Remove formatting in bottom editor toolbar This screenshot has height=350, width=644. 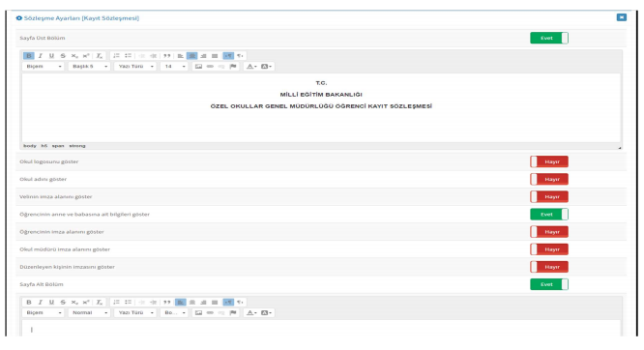coord(100,303)
